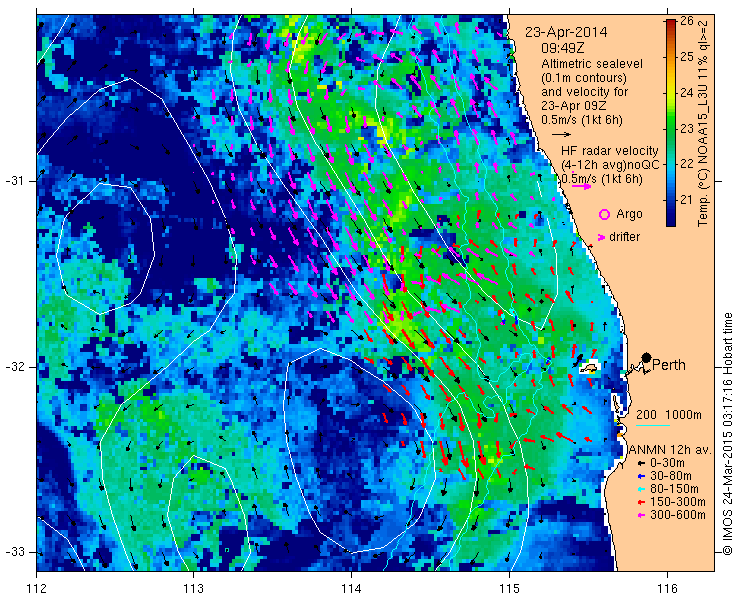Image resolution: width=740 pixels, height=600 pixels.
Task: Click the blue 30-80m legend arrow
Action: 641,476
